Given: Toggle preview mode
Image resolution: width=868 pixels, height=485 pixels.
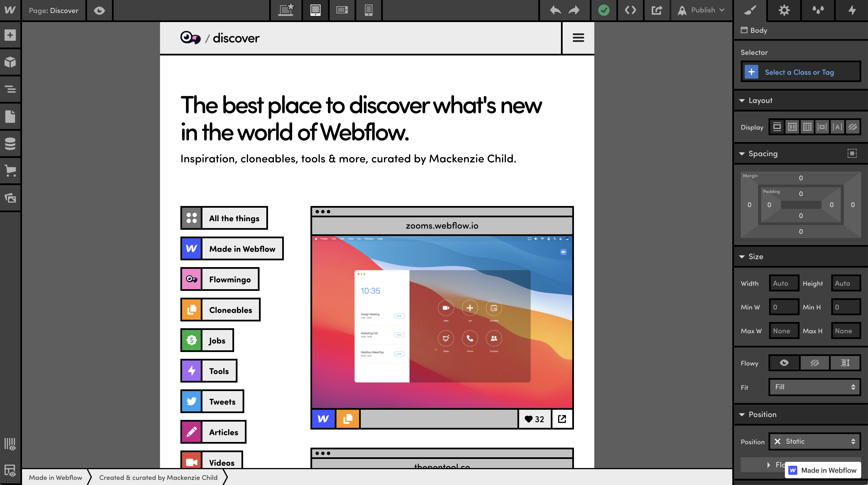Looking at the screenshot, I should [99, 10].
